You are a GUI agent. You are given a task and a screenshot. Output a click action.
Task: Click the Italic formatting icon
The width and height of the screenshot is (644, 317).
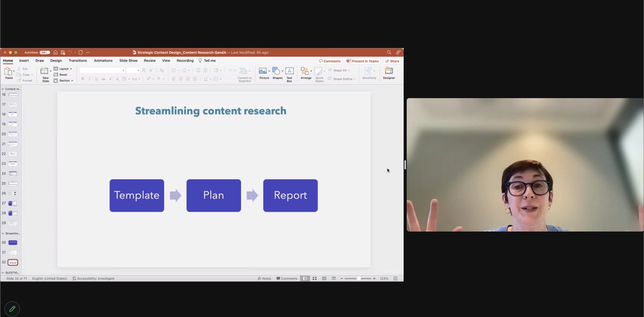point(90,79)
